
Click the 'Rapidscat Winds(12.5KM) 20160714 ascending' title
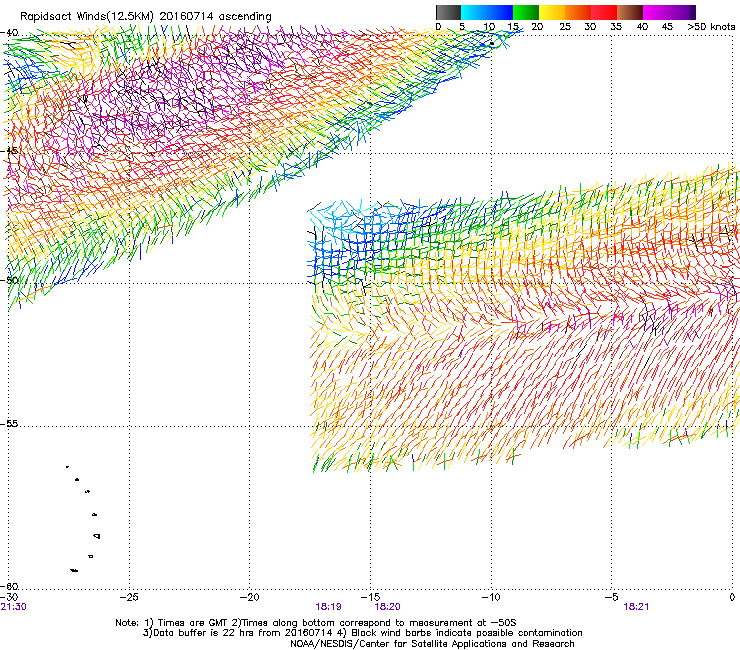coord(146,17)
